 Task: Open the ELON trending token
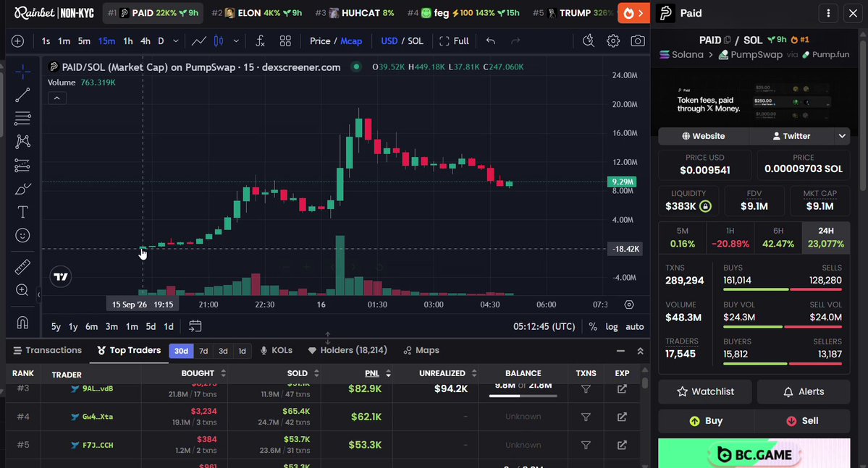pos(257,13)
